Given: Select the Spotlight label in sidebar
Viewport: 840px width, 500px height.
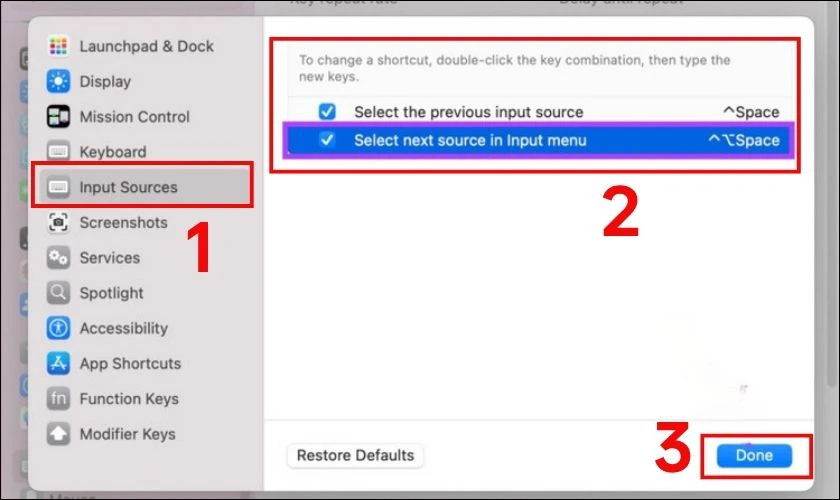Looking at the screenshot, I should pyautogui.click(x=111, y=293).
